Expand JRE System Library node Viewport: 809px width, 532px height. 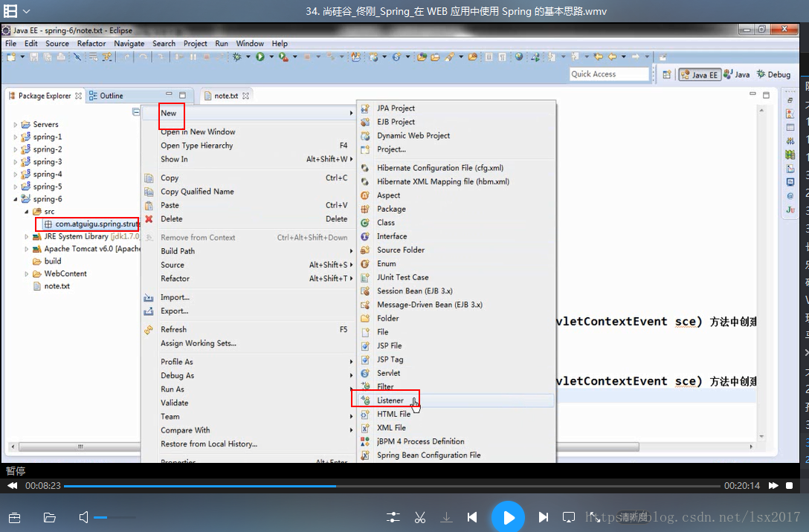(x=26, y=236)
